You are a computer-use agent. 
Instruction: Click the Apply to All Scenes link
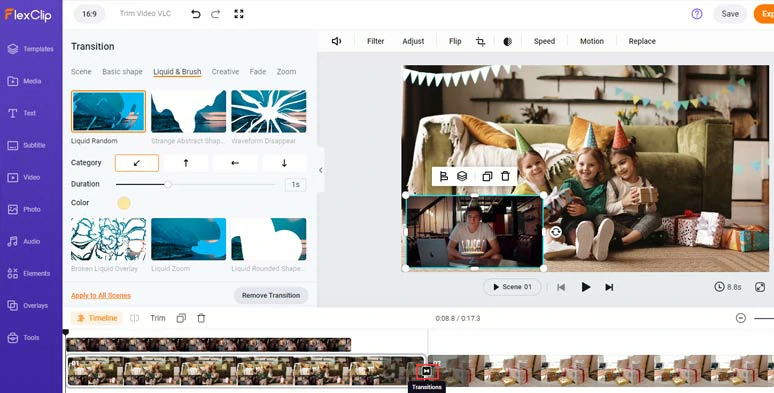(101, 295)
